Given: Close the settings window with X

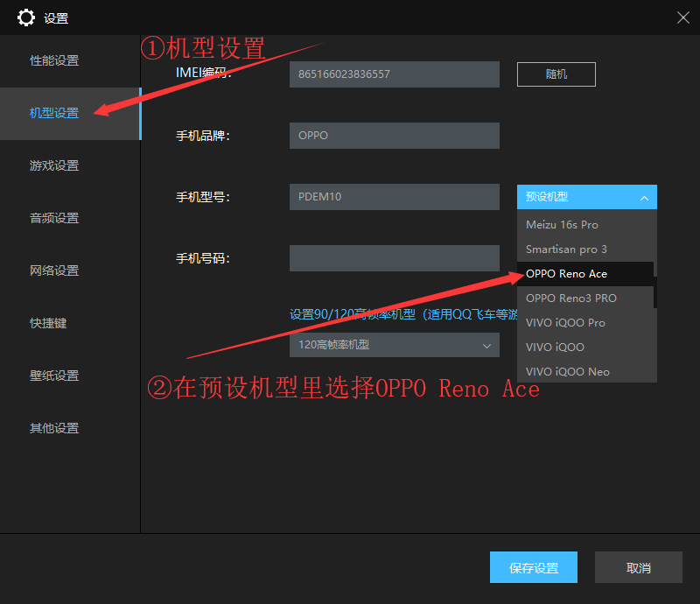Looking at the screenshot, I should 682,18.
